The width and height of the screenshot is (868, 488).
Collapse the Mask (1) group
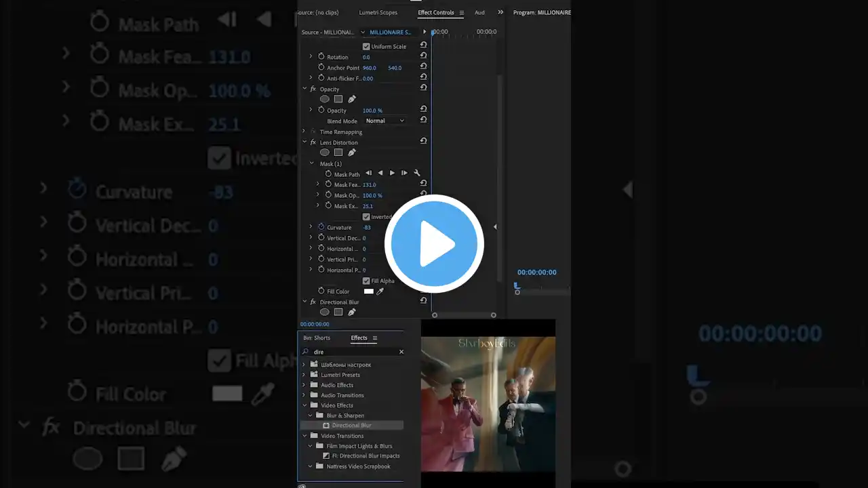pos(312,163)
